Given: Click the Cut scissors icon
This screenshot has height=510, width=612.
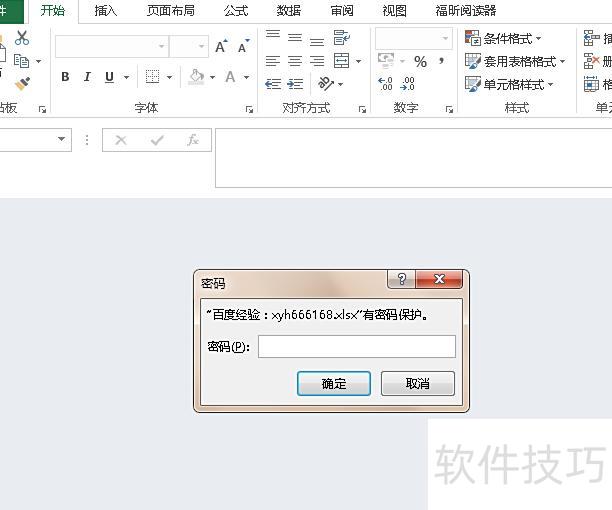Looking at the screenshot, I should [x=22, y=38].
